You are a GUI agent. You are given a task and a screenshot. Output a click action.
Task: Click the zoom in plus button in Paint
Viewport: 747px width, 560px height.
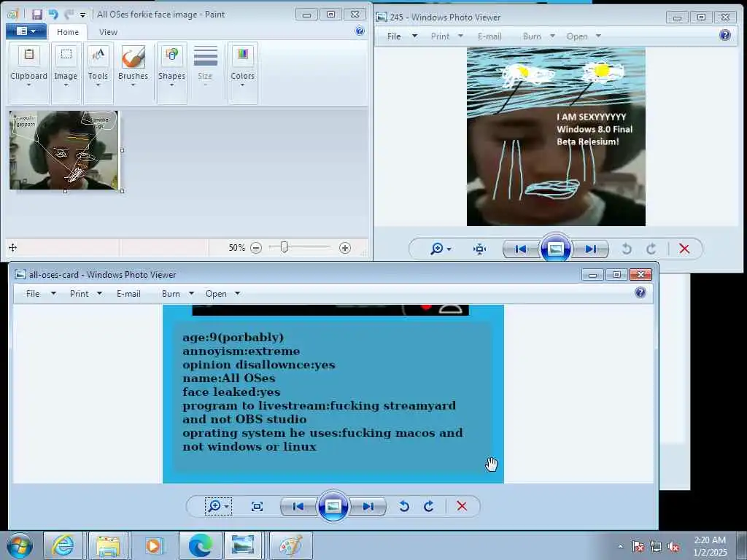[345, 248]
